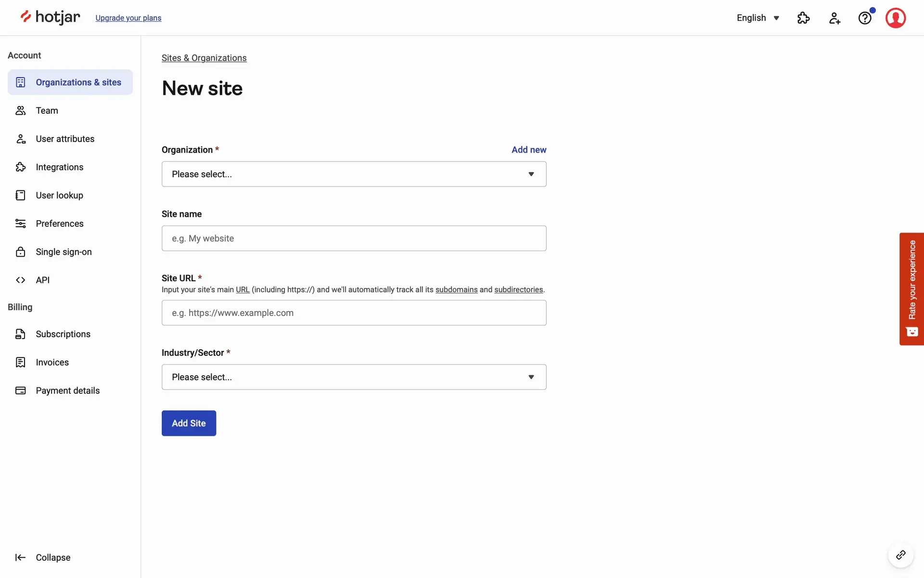The width and height of the screenshot is (924, 578).
Task: Open Single sign-on settings
Action: (x=64, y=252)
